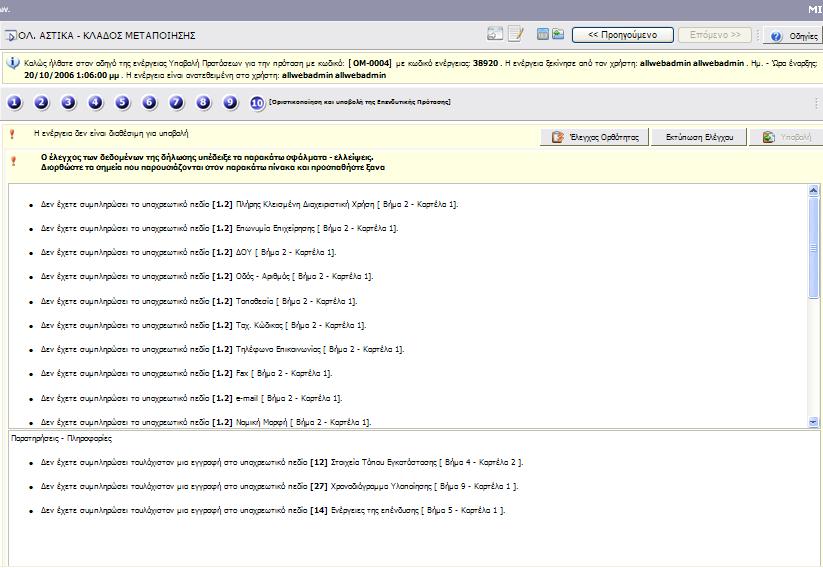Viewport: 823px width, 568px height.
Task: Click error line 'Επωνυμία Επιχείρησης'
Action: [x=219, y=228]
